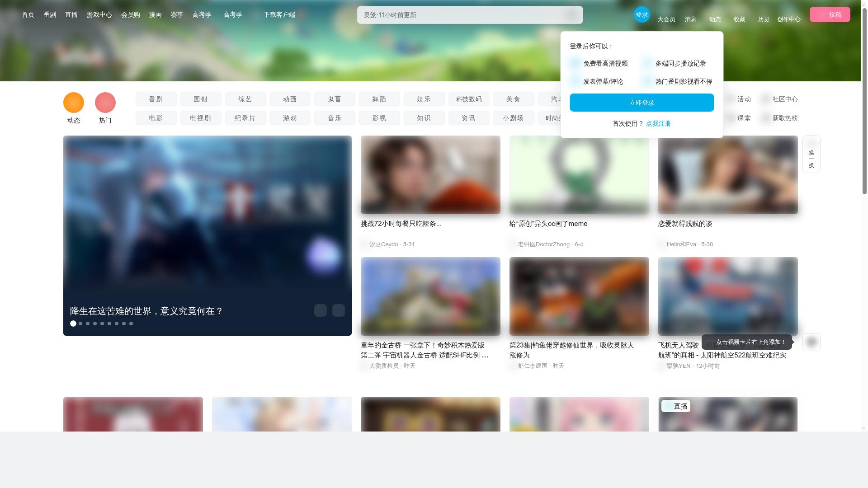The height and width of the screenshot is (488, 868).
Task: Open the video thumbnail with the 直播 badge
Action: point(727,414)
